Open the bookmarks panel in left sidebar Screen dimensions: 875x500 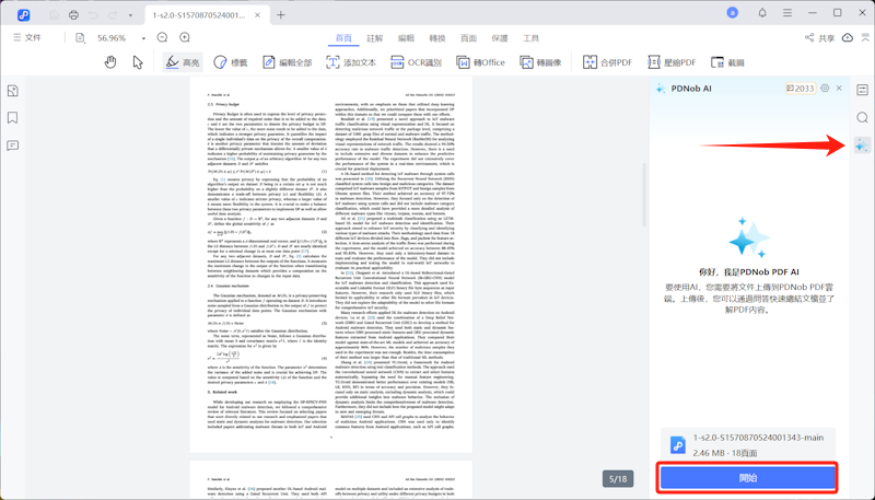click(x=12, y=117)
